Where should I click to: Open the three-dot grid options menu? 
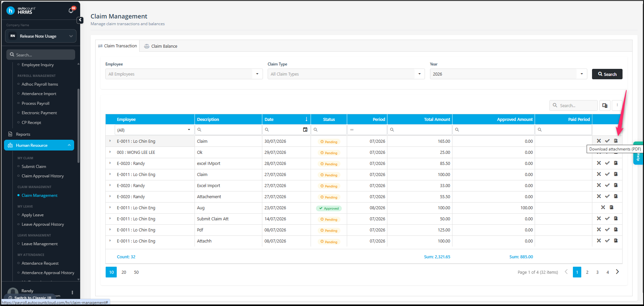617,105
